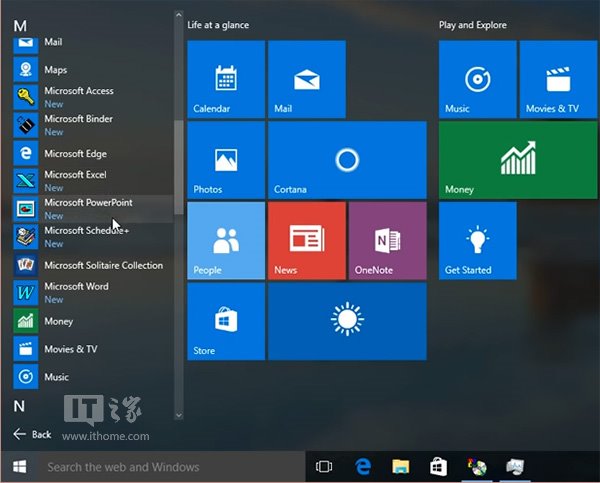Viewport: 600px width, 483px height.
Task: Open the Photos tile
Action: click(226, 160)
